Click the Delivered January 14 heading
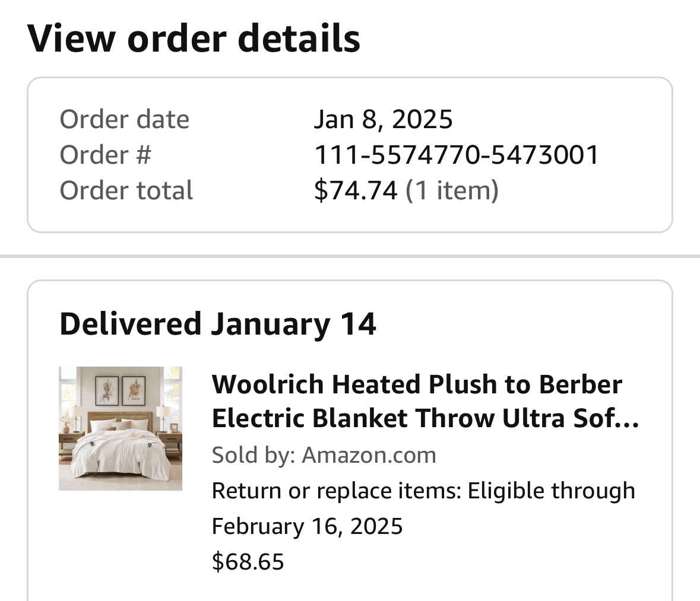 (x=218, y=324)
